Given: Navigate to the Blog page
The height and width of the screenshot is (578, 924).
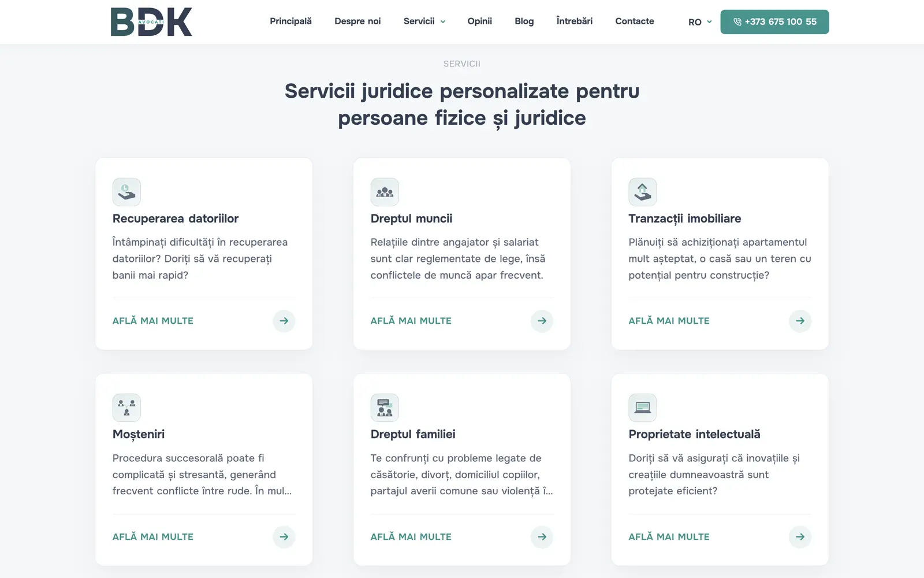Looking at the screenshot, I should click(x=524, y=21).
